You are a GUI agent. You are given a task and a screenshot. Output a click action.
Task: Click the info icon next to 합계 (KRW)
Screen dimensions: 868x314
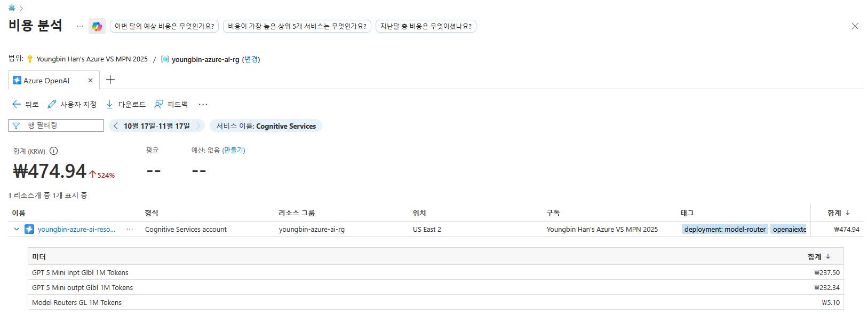[x=53, y=151]
